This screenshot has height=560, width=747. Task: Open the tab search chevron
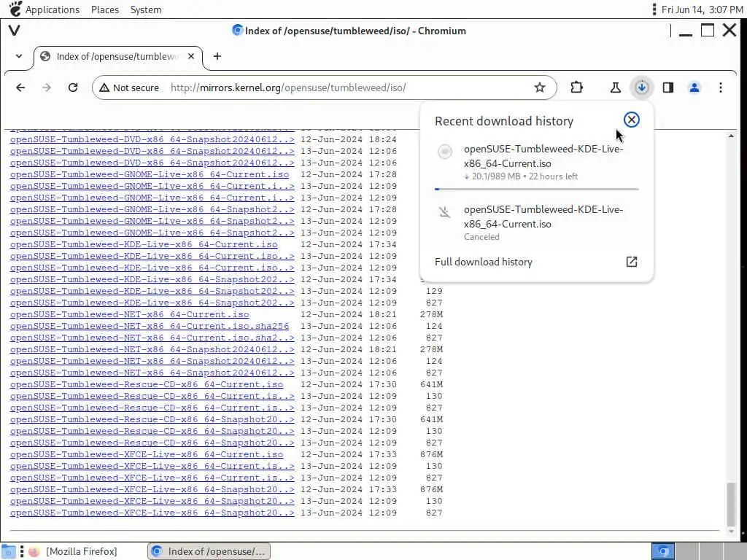[x=18, y=56]
